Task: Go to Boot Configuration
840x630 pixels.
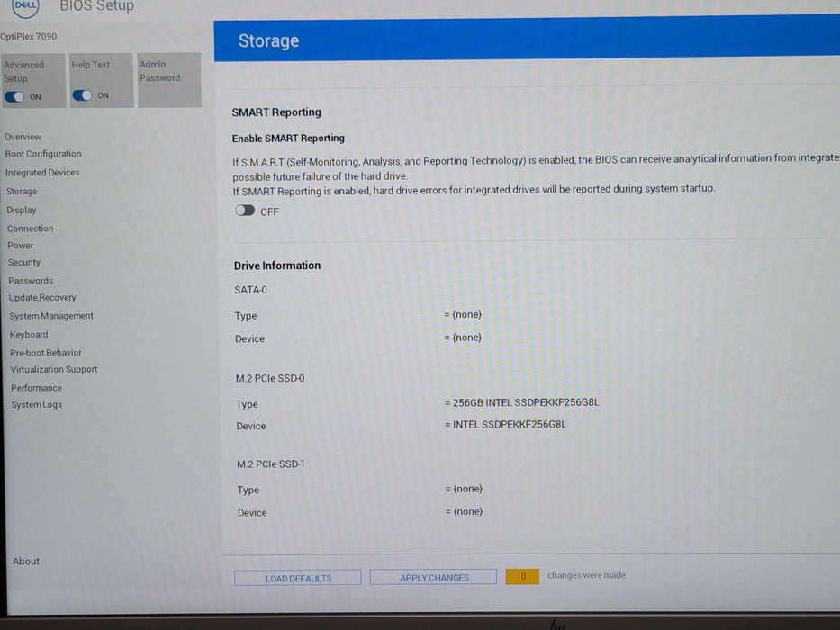Action: coord(43,154)
